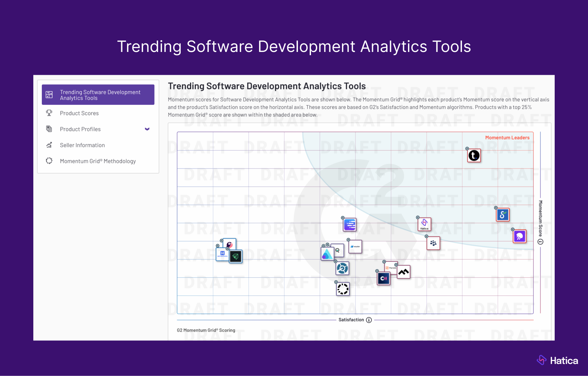Select the blue 'S' checkmark product tile

tap(503, 215)
